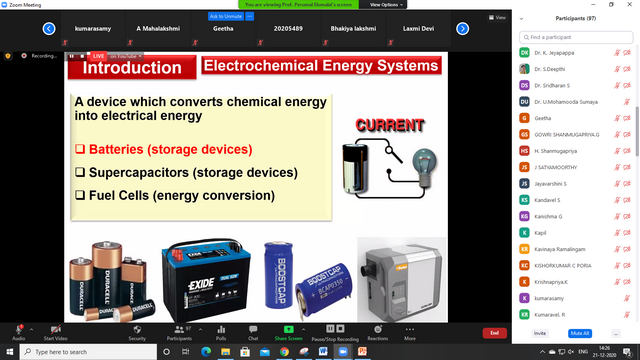
Task: Collapse the Participants panel chevron
Action: 521,19
